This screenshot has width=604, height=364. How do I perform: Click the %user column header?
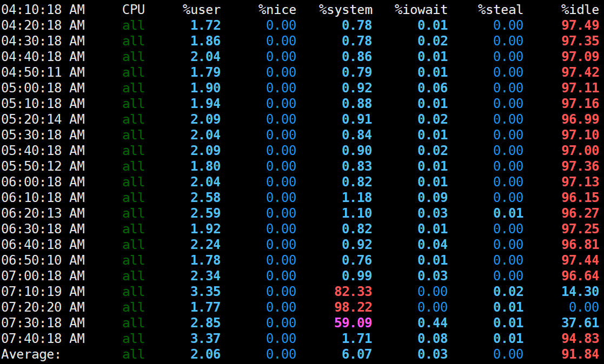pyautogui.click(x=202, y=9)
